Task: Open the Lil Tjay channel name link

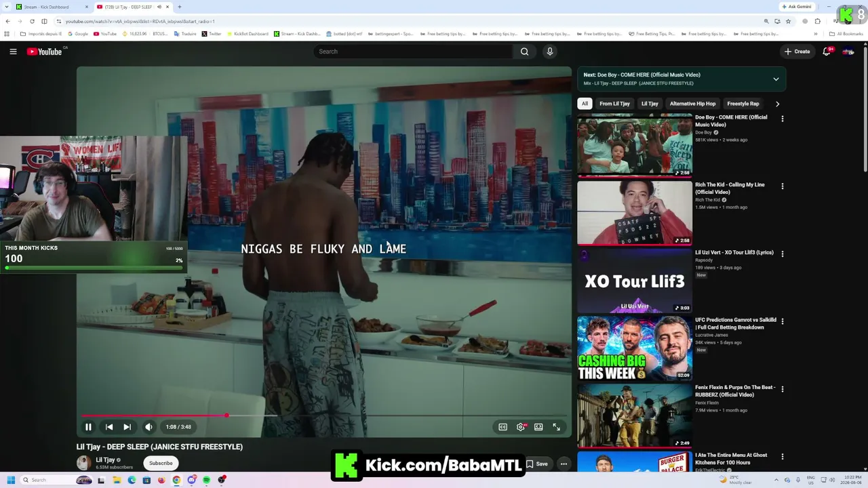Action: tap(105, 460)
